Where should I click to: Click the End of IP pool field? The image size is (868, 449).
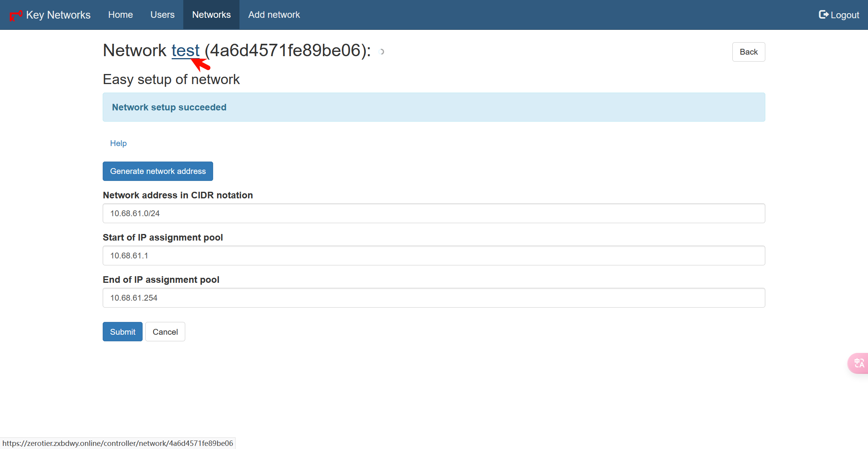click(434, 298)
